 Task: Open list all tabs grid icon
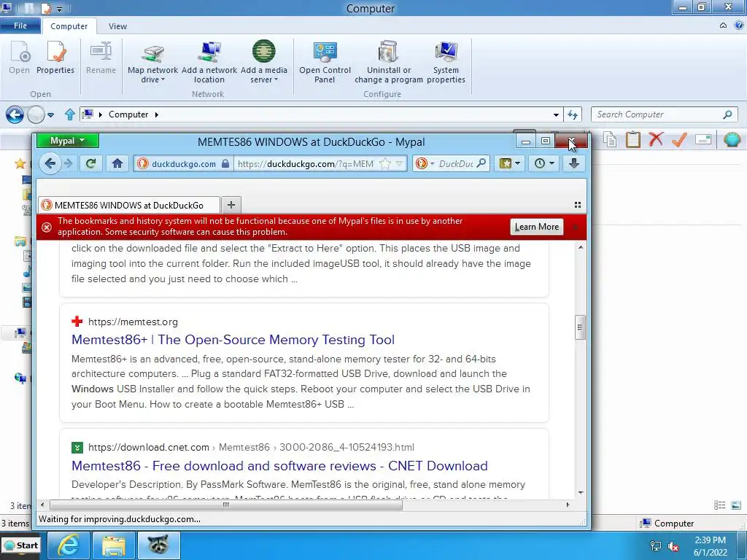(x=578, y=205)
